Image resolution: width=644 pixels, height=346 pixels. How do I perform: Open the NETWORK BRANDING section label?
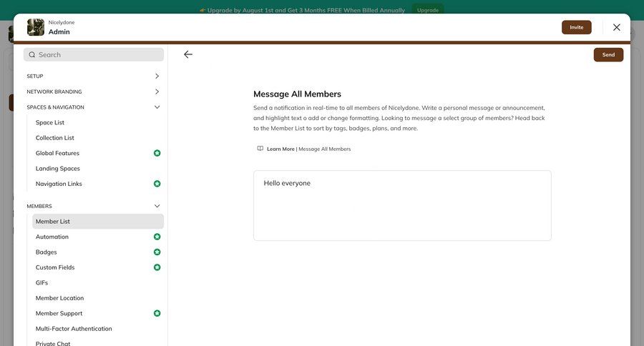54,92
